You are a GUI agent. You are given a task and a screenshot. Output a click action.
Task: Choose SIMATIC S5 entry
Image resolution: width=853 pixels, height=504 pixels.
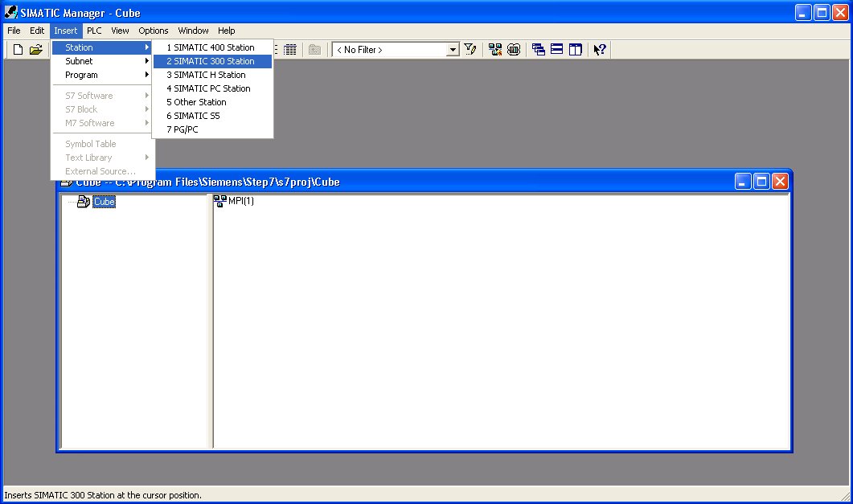tap(212, 115)
